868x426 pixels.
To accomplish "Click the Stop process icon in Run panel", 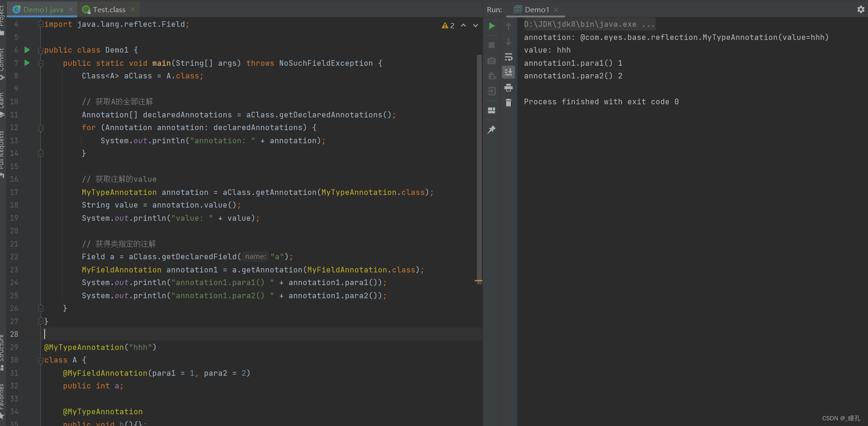I will tap(492, 45).
